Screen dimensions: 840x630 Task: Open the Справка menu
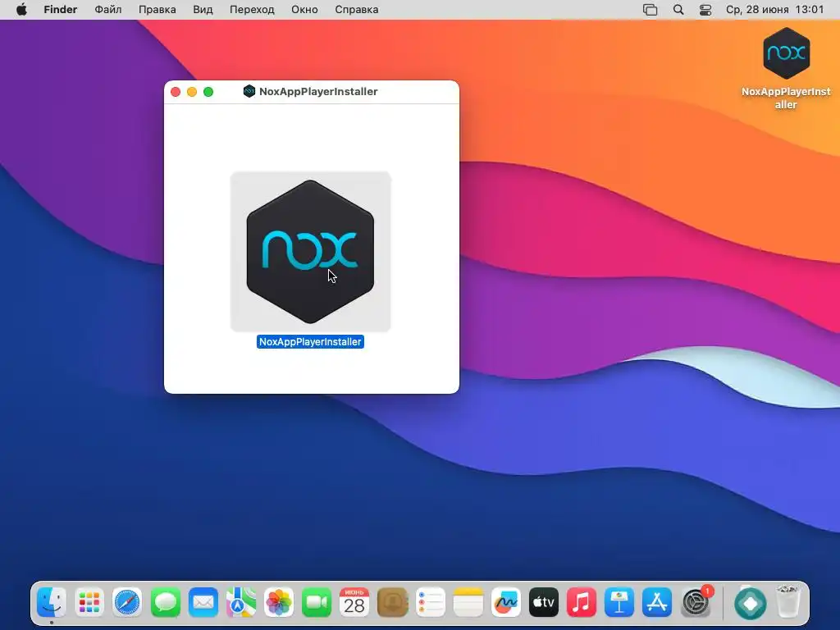point(357,10)
